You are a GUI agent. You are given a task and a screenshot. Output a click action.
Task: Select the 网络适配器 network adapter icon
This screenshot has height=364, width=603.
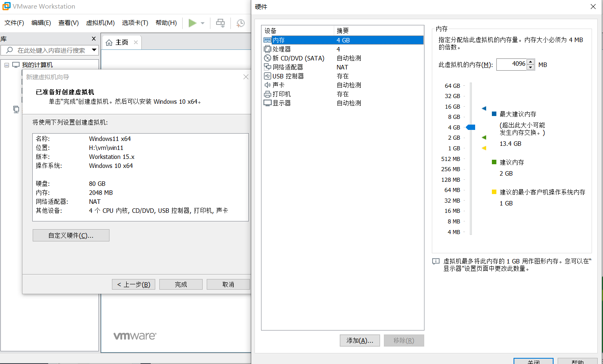click(268, 67)
